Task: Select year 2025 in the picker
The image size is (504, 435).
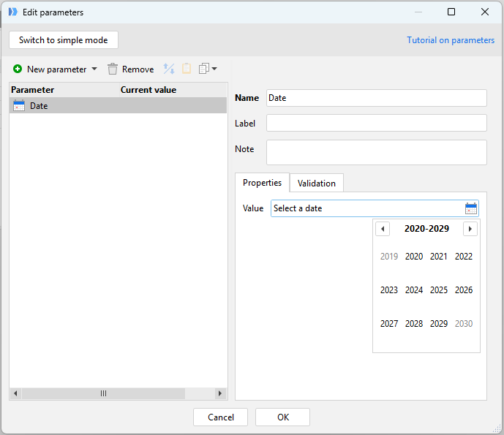Action: coord(439,290)
